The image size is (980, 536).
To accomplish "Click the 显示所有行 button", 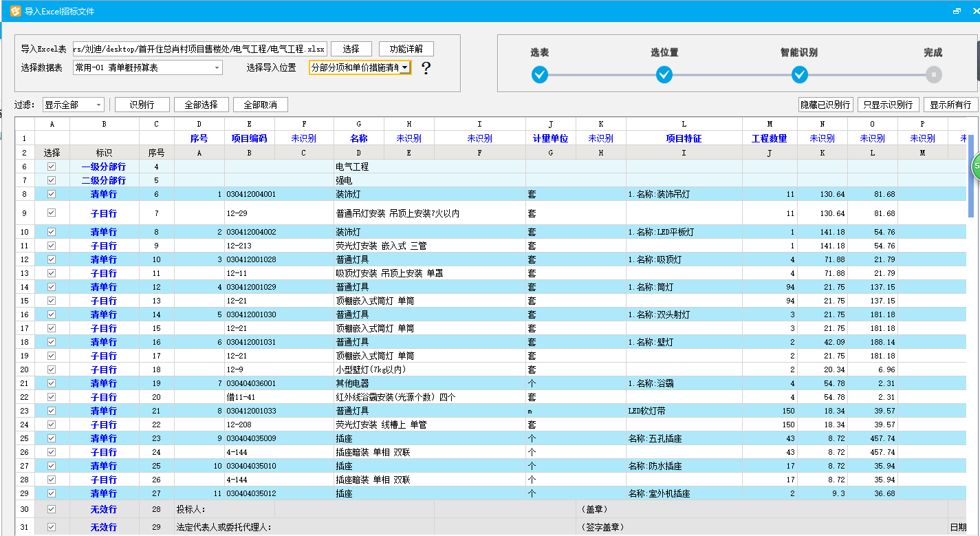I will (950, 105).
